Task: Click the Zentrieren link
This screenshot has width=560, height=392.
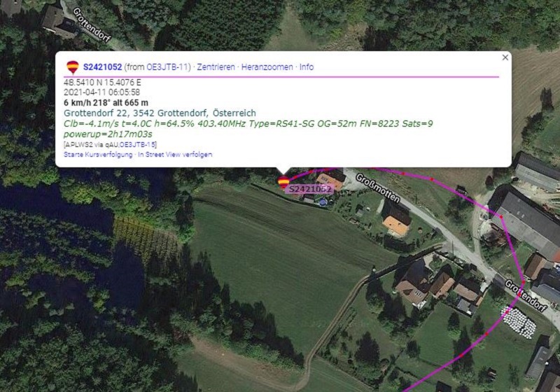Action: (x=216, y=66)
